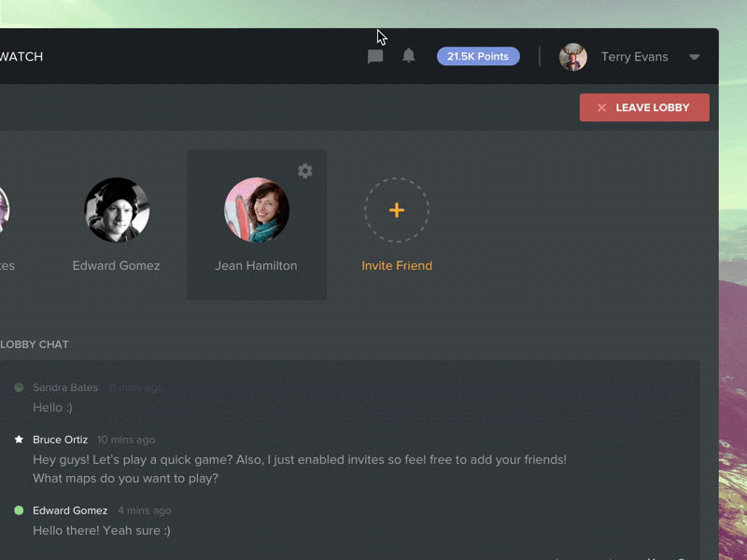Click the 'What maps do you want to play?' line
The height and width of the screenshot is (560, 747).
tap(125, 478)
